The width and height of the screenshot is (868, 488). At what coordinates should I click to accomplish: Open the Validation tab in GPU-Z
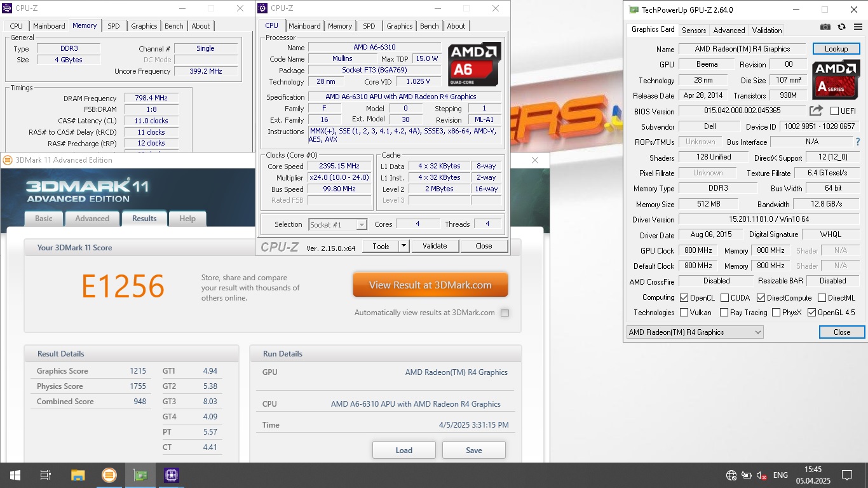[767, 30]
